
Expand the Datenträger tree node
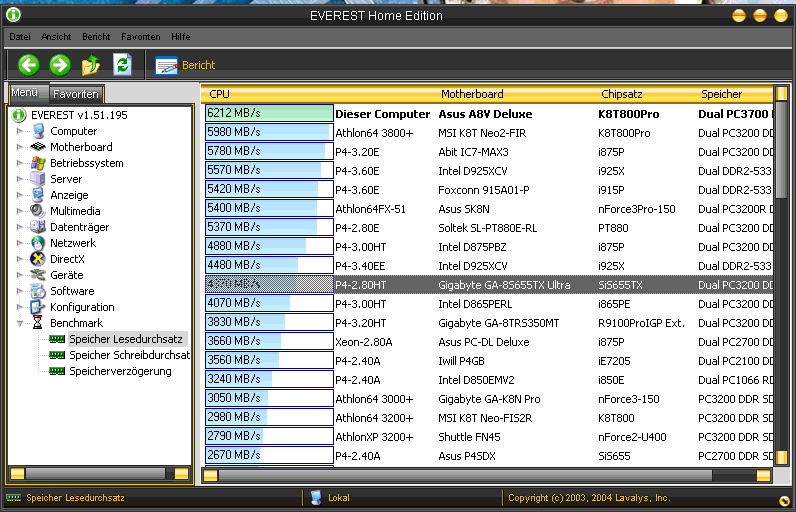coord(19,227)
